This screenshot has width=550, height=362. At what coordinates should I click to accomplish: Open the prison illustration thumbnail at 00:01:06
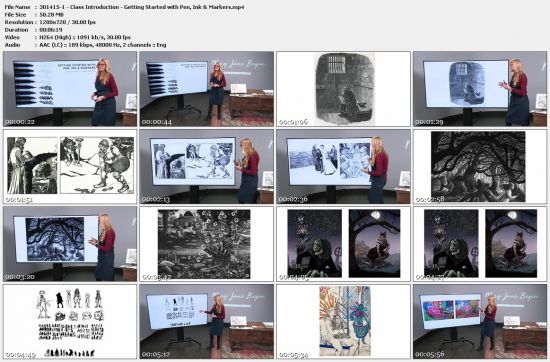(x=343, y=89)
